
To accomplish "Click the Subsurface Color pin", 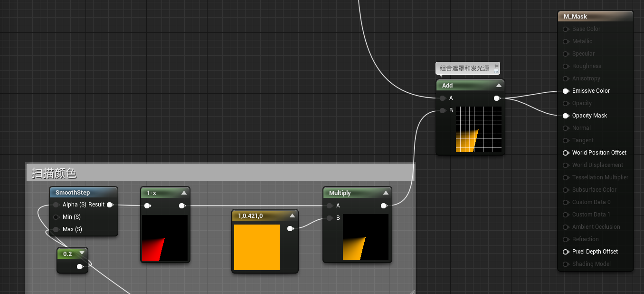I will pos(566,190).
